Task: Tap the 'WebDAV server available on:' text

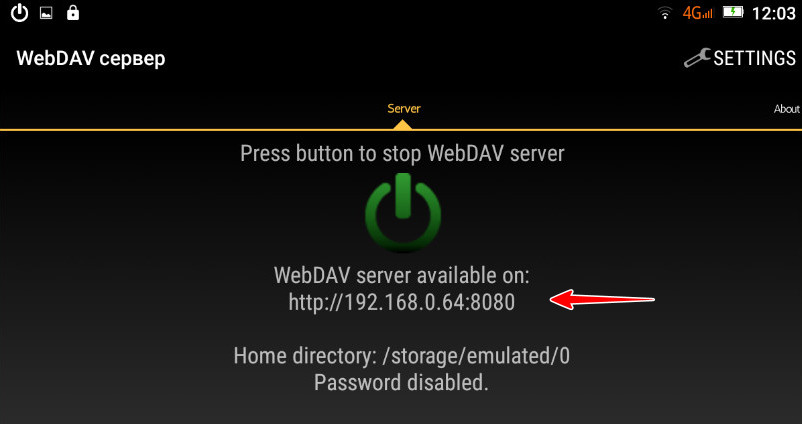Action: (x=402, y=276)
